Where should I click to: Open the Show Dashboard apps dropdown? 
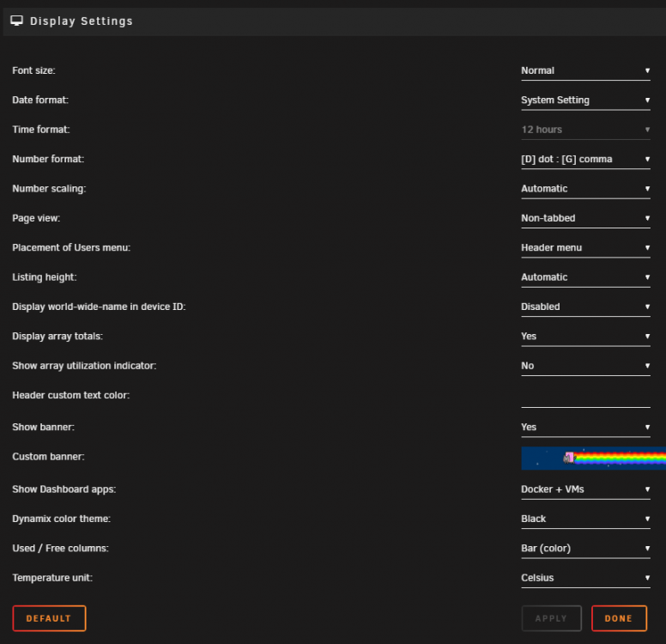[x=585, y=489]
